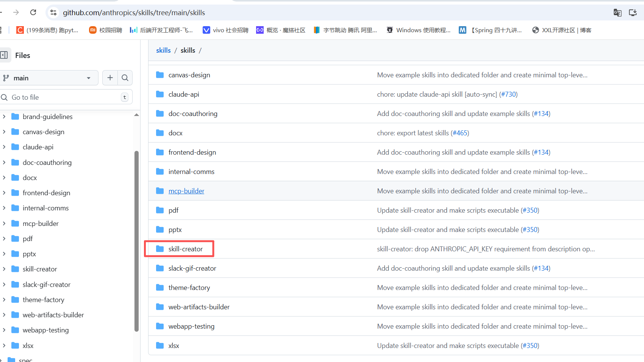This screenshot has width=644, height=362.
Task: Select slack-gif-creator in sidebar tree
Action: [x=46, y=284]
